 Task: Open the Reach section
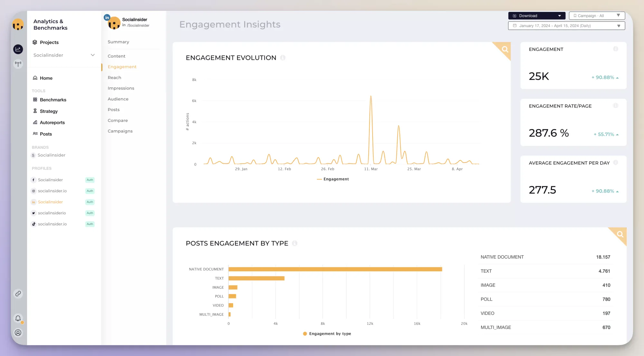click(114, 78)
